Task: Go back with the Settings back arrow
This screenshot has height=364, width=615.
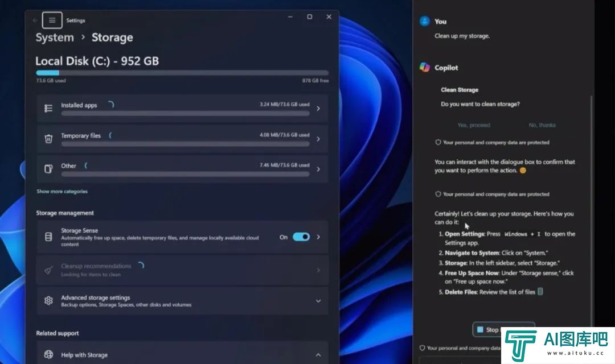Action: (x=35, y=20)
